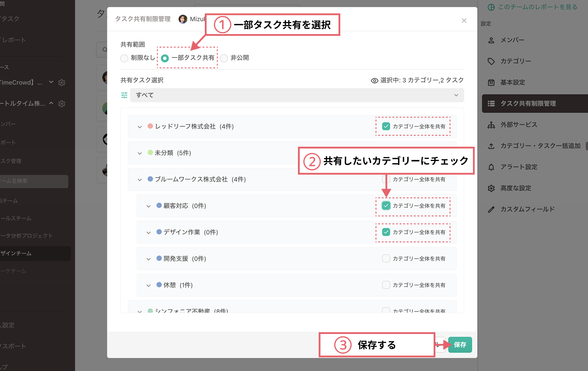Select the 制限なし radio button

[x=124, y=58]
